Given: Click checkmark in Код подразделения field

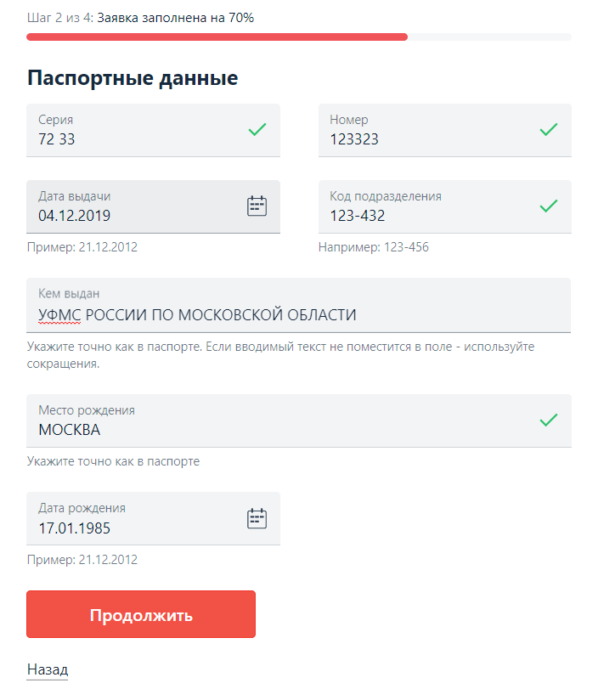Looking at the screenshot, I should click(549, 206).
